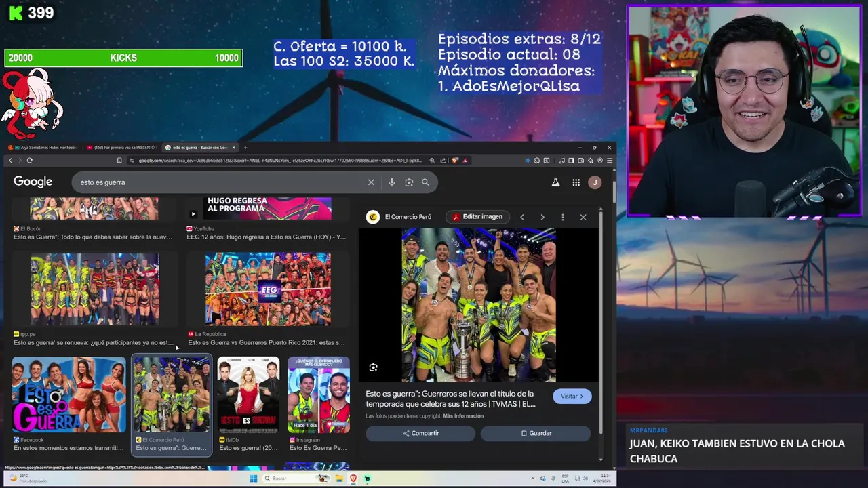Click the Guardar button
This screenshot has height=488, width=868.
(x=536, y=433)
